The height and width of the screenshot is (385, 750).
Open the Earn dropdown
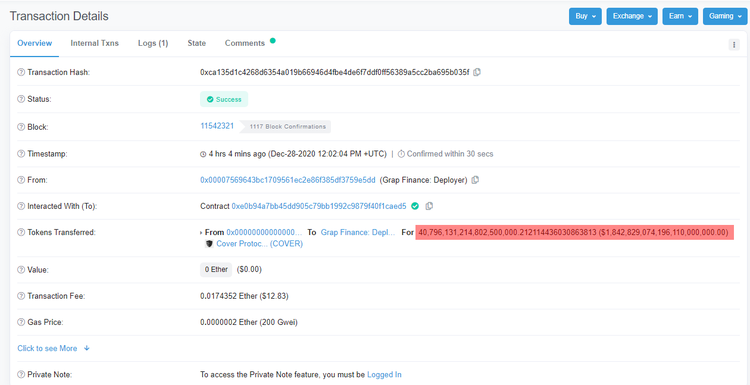[680, 16]
